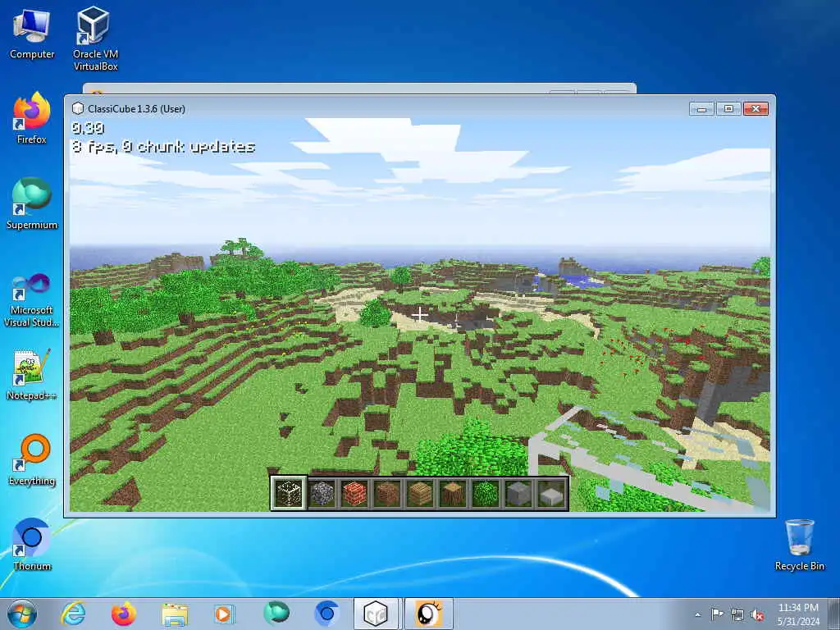Launch Supermium from the taskbar
The height and width of the screenshot is (630, 840).
click(276, 614)
